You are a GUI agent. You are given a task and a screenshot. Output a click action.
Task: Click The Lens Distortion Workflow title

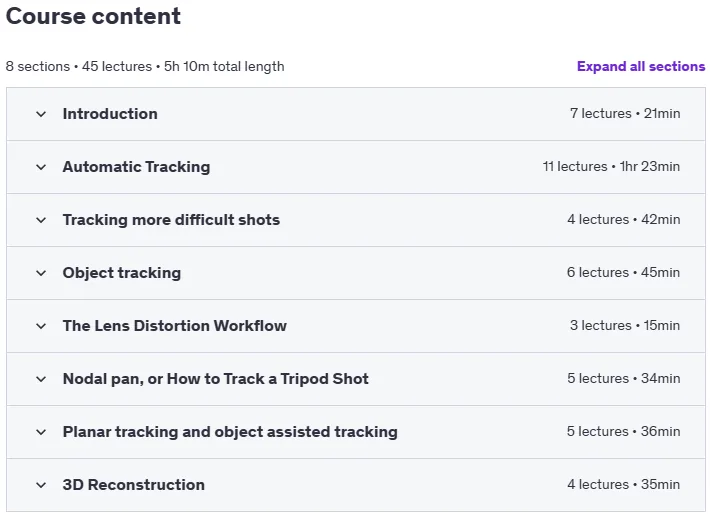pos(174,326)
